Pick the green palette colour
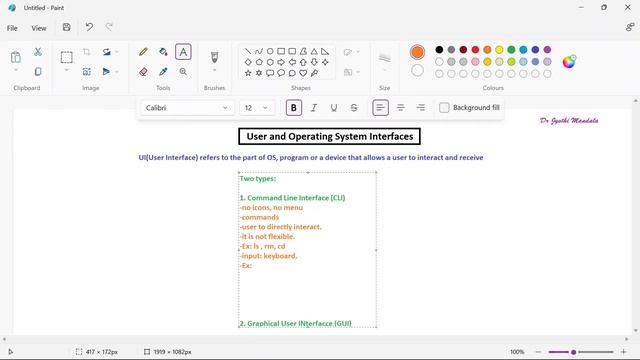The width and height of the screenshot is (640, 360). [x=511, y=50]
